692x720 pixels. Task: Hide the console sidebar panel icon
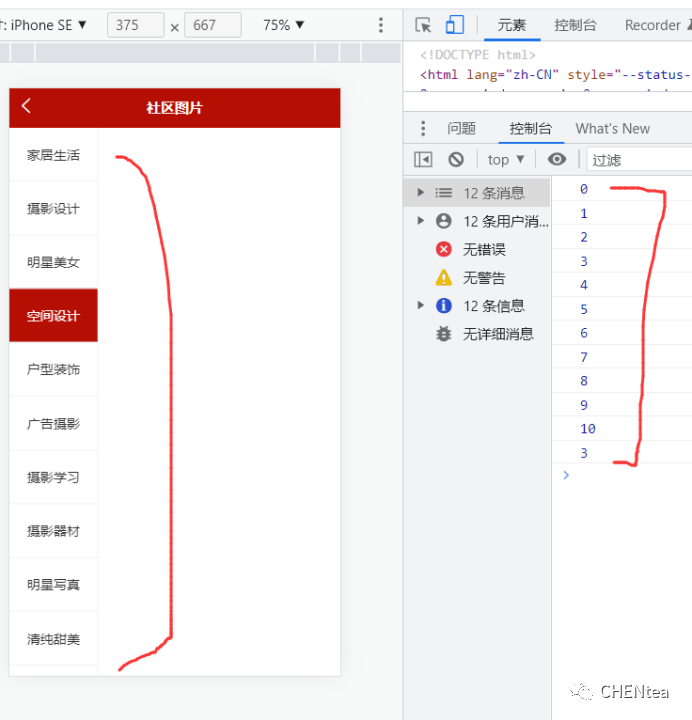[423, 160]
